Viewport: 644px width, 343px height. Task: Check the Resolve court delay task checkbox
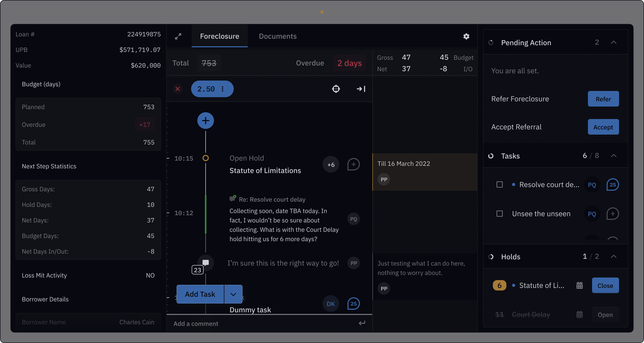point(500,184)
